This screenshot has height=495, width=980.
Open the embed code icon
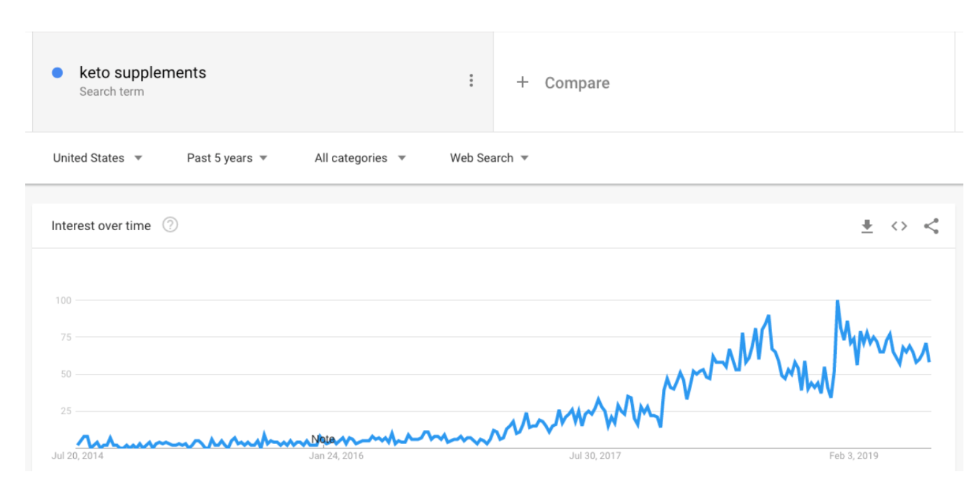899,226
